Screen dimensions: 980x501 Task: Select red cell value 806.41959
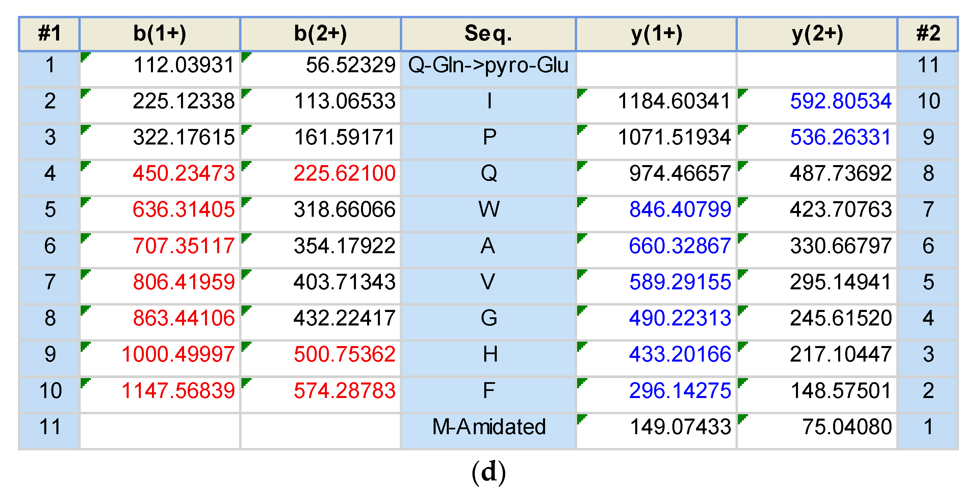pyautogui.click(x=160, y=286)
